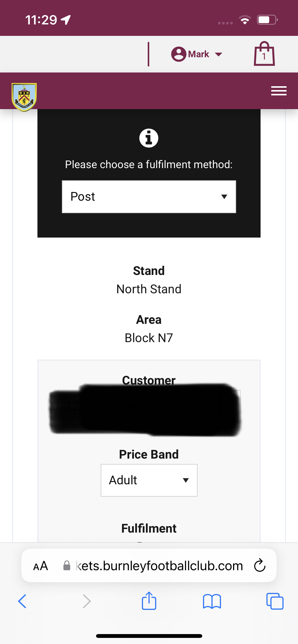Open the Adult price band dropdown

[x=149, y=480]
